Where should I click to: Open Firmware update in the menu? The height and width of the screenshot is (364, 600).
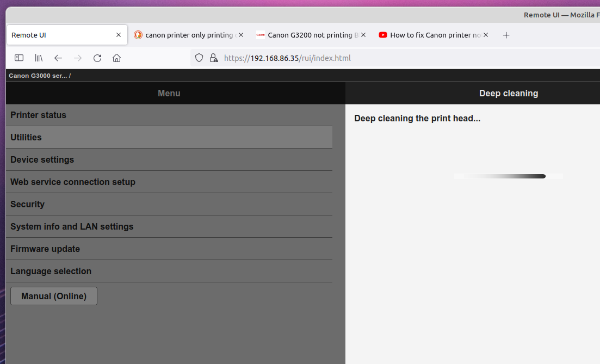(45, 249)
